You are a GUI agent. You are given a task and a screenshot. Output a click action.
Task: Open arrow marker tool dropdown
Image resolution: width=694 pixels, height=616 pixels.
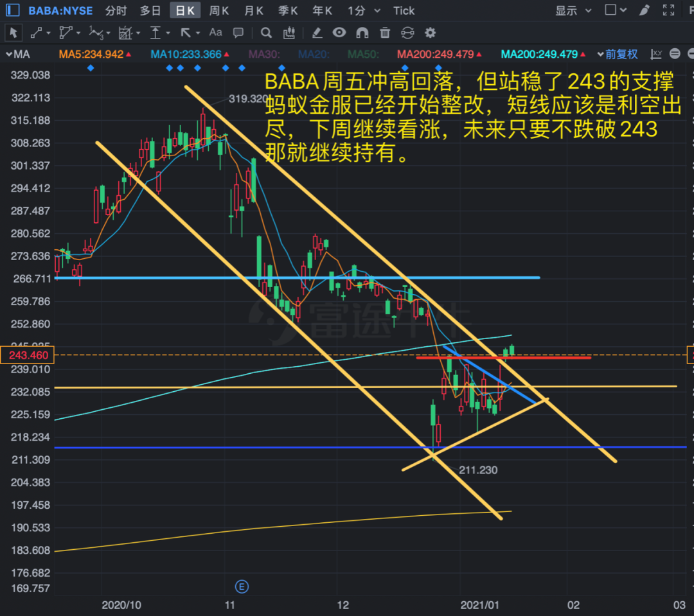(x=197, y=33)
